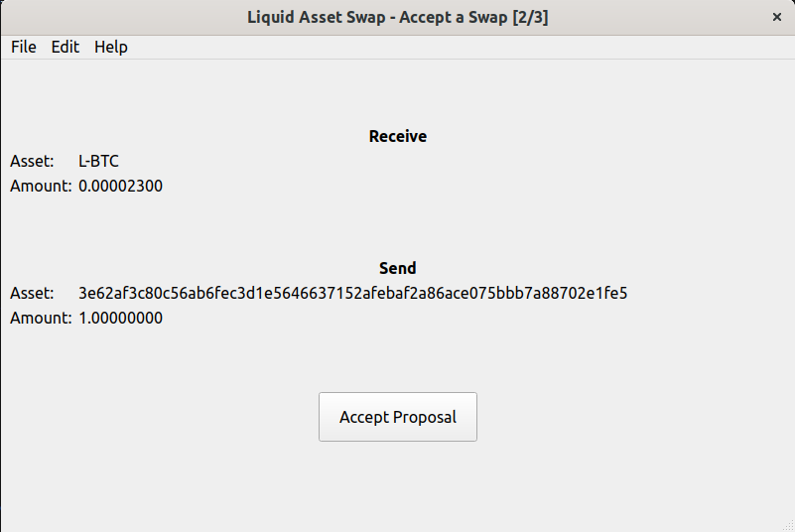This screenshot has width=795, height=532.
Task: Click the Amount label under Send
Action: [x=41, y=318]
